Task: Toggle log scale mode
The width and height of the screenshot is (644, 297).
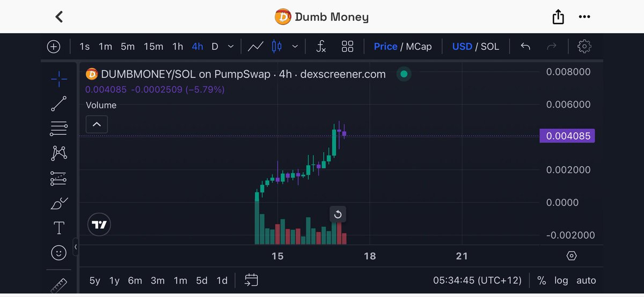Action: pos(561,280)
